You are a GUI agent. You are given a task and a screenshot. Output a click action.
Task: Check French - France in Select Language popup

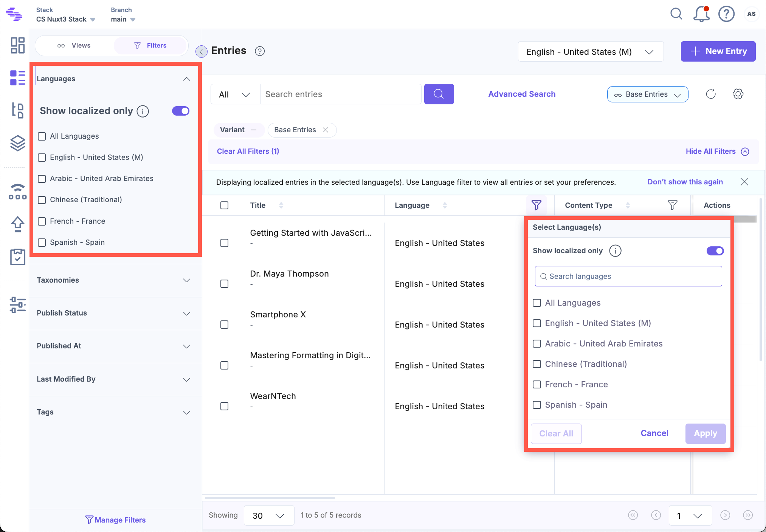pos(537,384)
